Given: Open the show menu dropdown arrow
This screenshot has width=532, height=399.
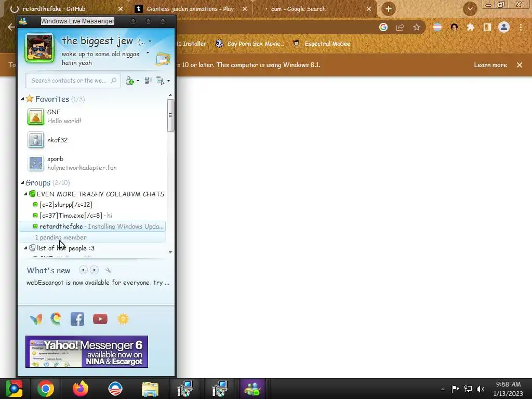Looking at the screenshot, I should click(x=169, y=81).
